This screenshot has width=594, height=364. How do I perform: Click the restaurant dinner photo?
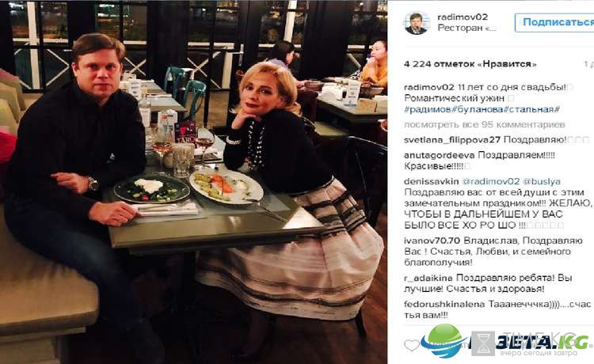pyautogui.click(x=193, y=182)
